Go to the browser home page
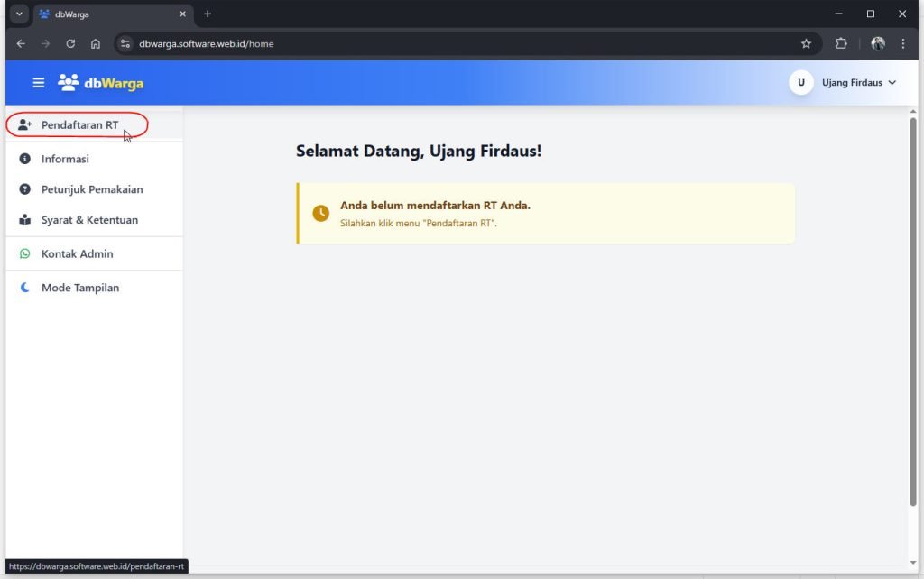This screenshot has width=924, height=579. click(x=96, y=43)
